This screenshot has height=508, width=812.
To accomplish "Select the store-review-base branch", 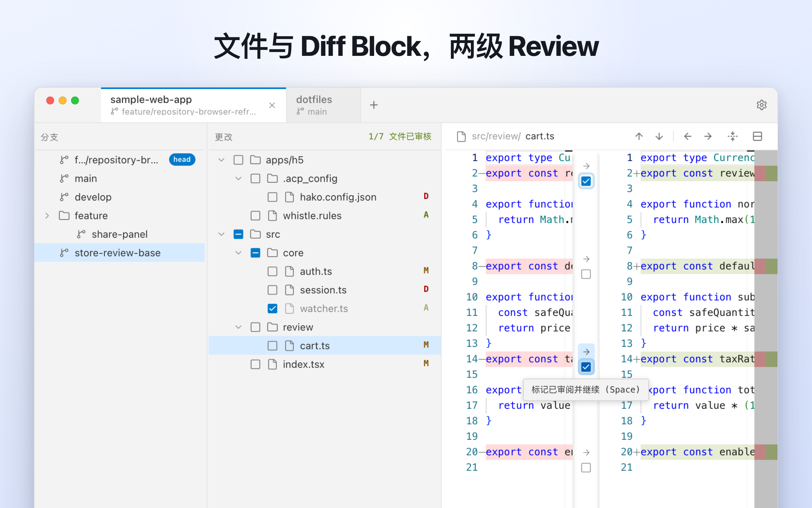I will tap(120, 253).
